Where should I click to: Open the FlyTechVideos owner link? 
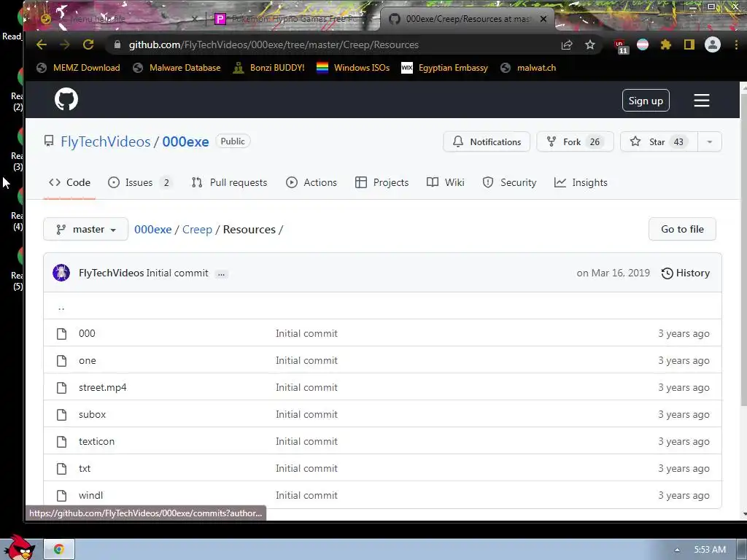click(x=105, y=142)
